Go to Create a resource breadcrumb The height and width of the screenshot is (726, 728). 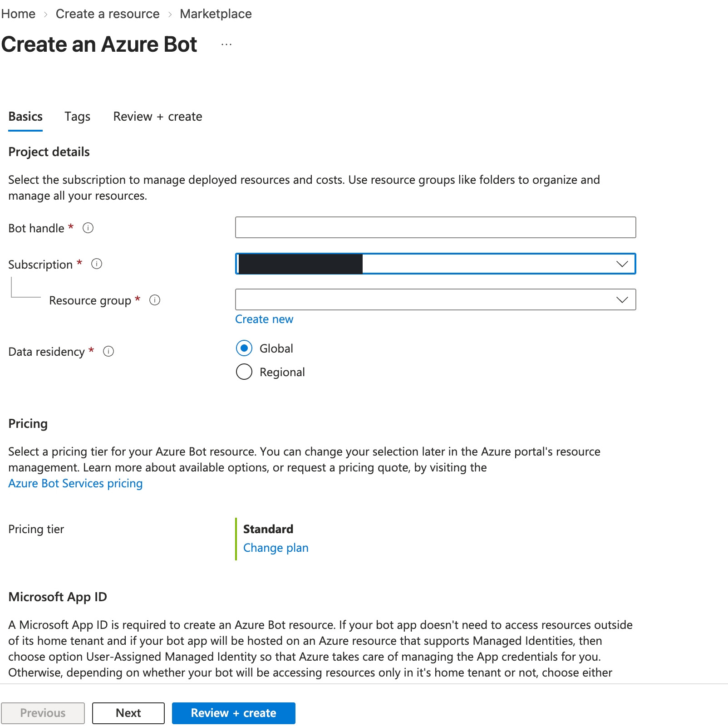[x=108, y=14]
